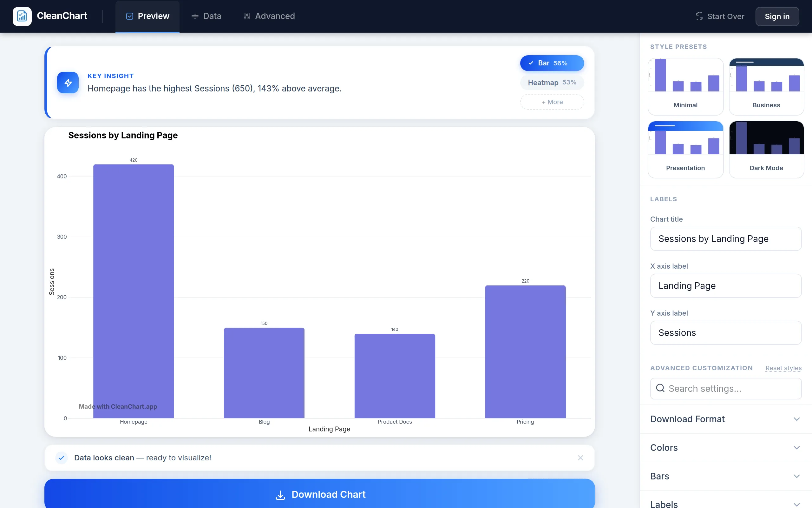This screenshot has width=812, height=508.
Task: Click the Key Insight summary sentence
Action: coord(214,88)
